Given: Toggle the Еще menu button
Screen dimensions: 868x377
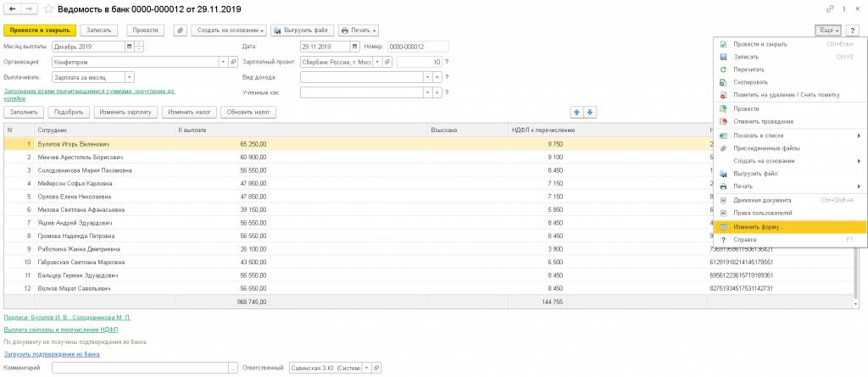Looking at the screenshot, I should tap(827, 30).
